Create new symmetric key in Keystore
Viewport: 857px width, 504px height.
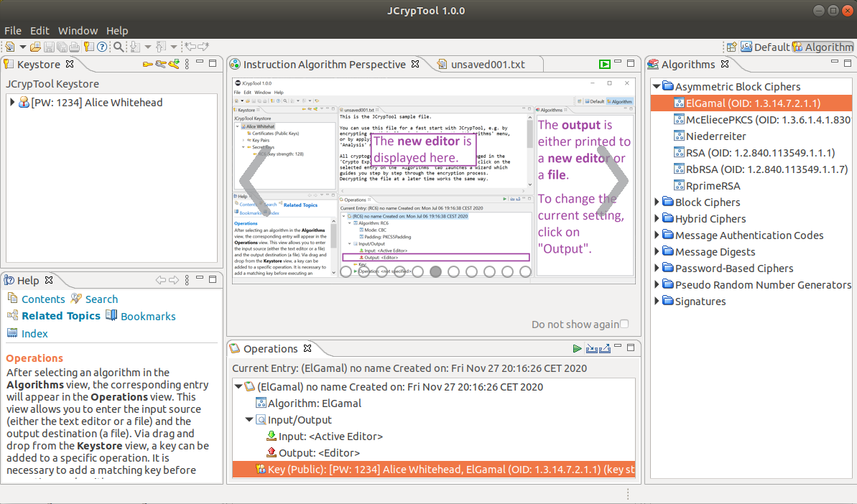(x=147, y=65)
